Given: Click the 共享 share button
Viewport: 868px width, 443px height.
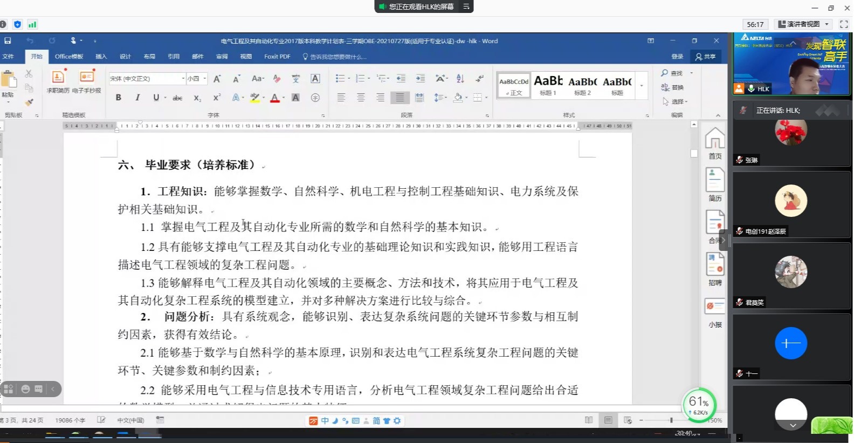Looking at the screenshot, I should [706, 57].
